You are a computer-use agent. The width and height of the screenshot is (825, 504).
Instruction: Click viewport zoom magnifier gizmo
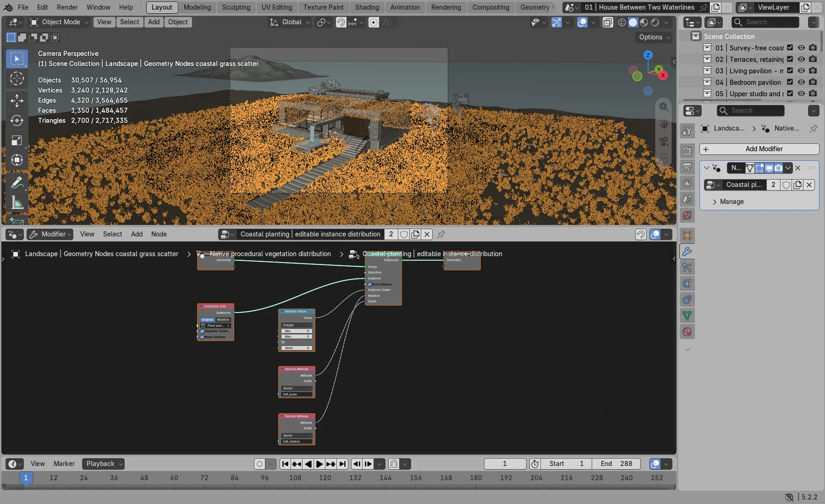[x=664, y=107]
